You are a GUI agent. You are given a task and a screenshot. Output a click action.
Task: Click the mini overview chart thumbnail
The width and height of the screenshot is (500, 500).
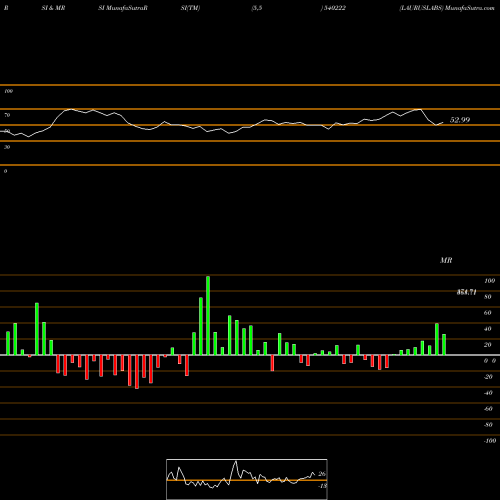[x=247, y=479]
